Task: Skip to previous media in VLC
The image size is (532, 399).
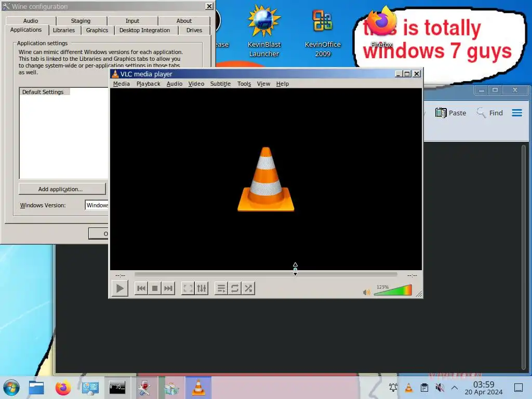Action: coord(141,288)
